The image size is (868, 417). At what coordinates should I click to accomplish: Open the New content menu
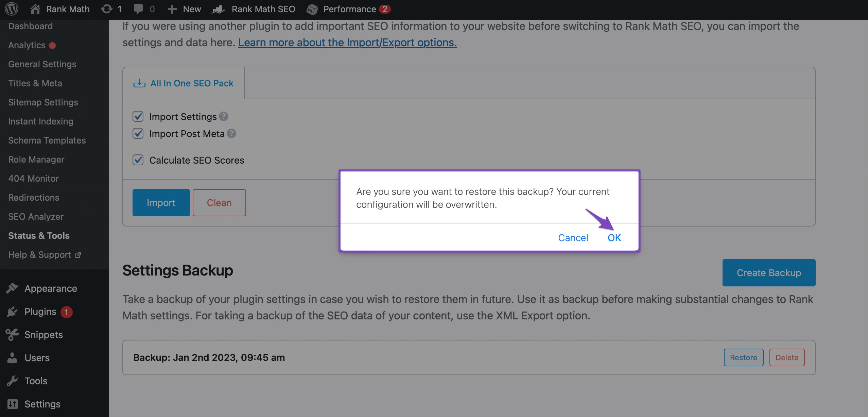pos(185,9)
